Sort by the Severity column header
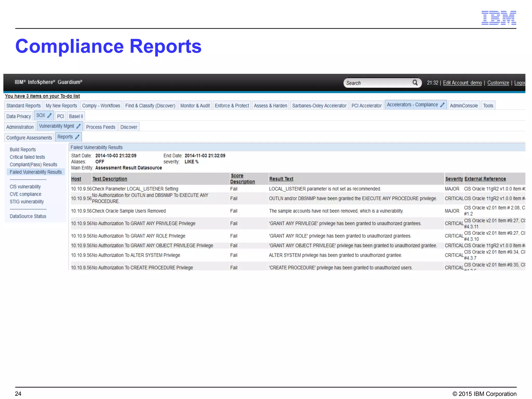The width and height of the screenshot is (532, 399). click(454, 179)
